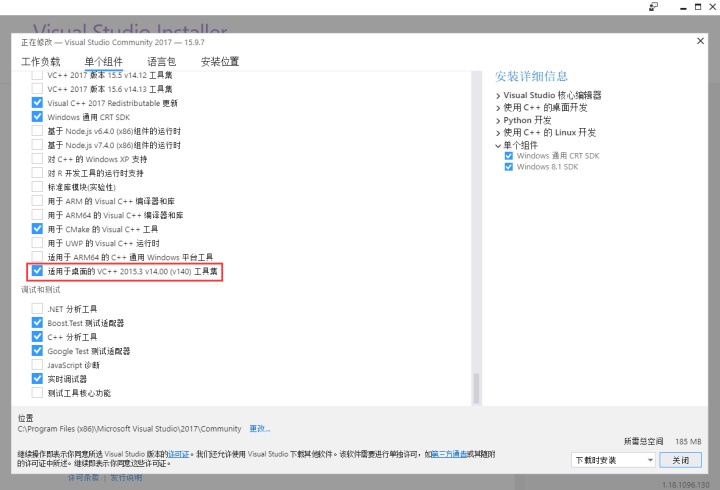Click the 安装详细信息 heading

click(531, 76)
